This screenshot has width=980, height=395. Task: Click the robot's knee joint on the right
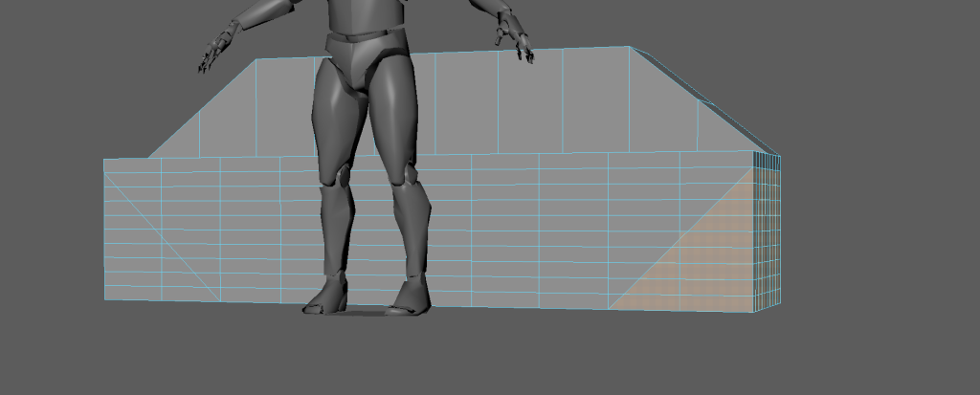409,175
